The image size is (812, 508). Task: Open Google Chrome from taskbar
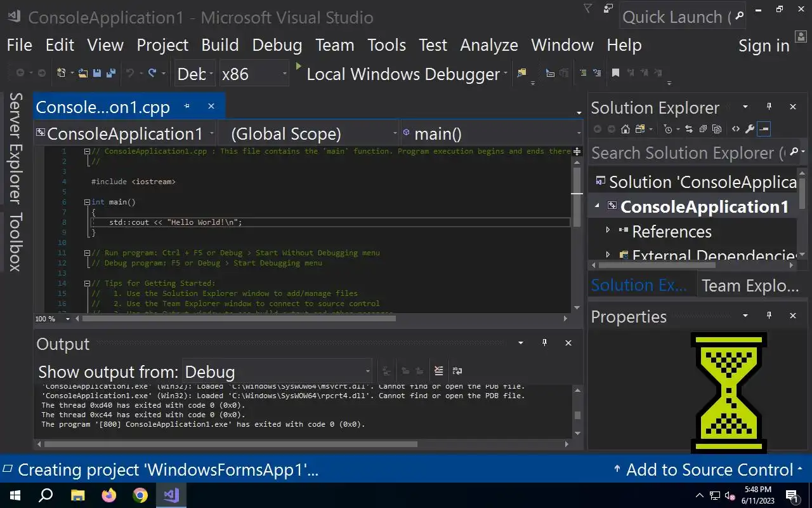(140, 495)
